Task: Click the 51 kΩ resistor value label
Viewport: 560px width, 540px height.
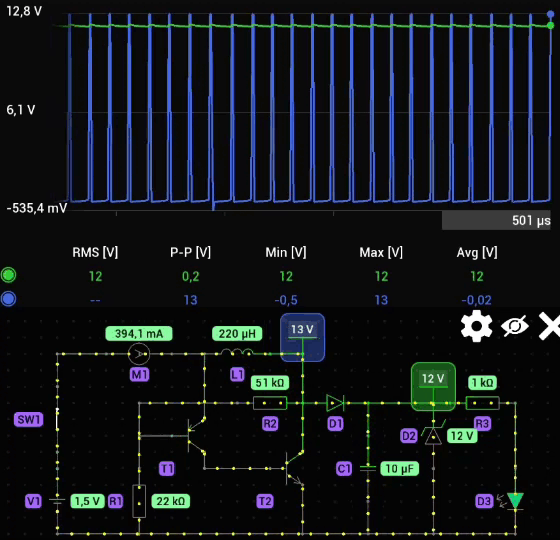Action: (x=270, y=383)
